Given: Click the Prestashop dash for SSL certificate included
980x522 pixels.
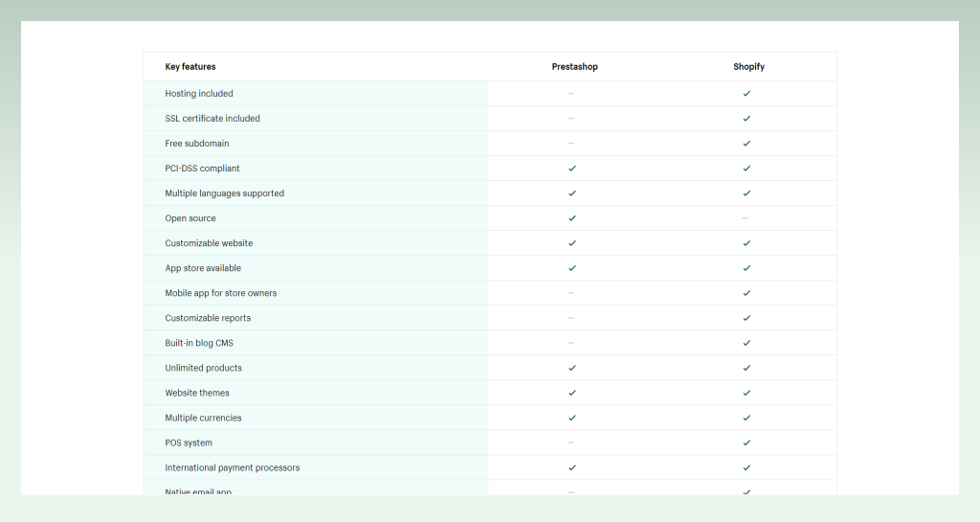Looking at the screenshot, I should click(x=571, y=118).
